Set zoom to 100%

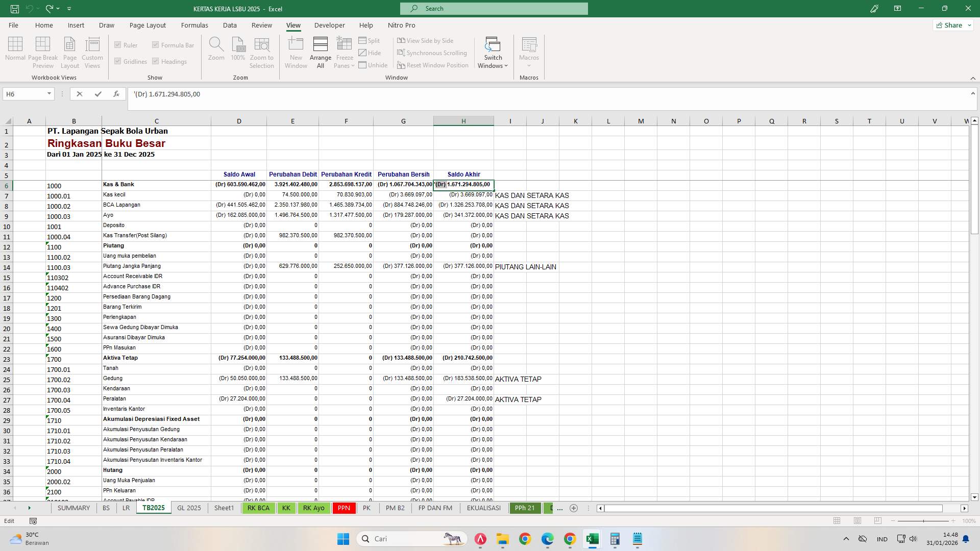pos(238,51)
